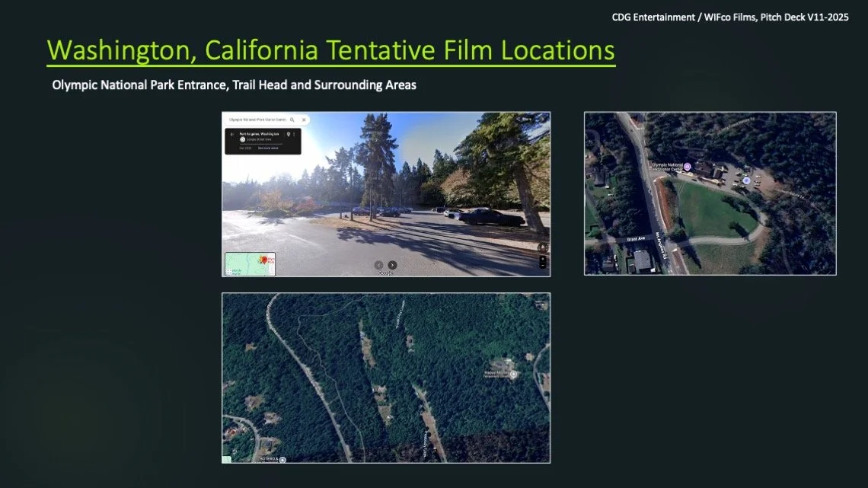Click the Street View zoom control
Screen dimensions: 868x488
(x=542, y=262)
